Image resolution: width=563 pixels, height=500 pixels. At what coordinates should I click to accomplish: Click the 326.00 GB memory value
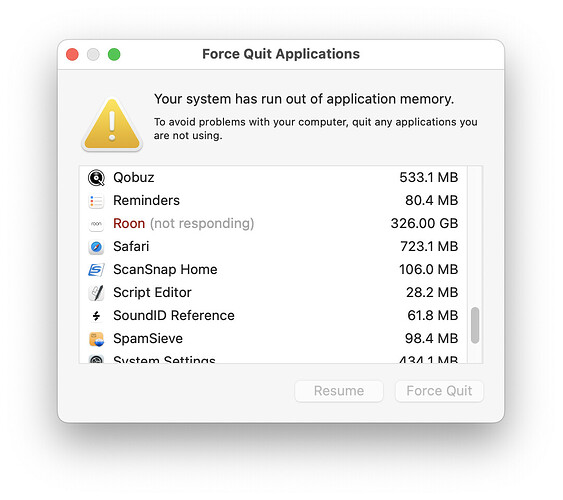click(424, 224)
